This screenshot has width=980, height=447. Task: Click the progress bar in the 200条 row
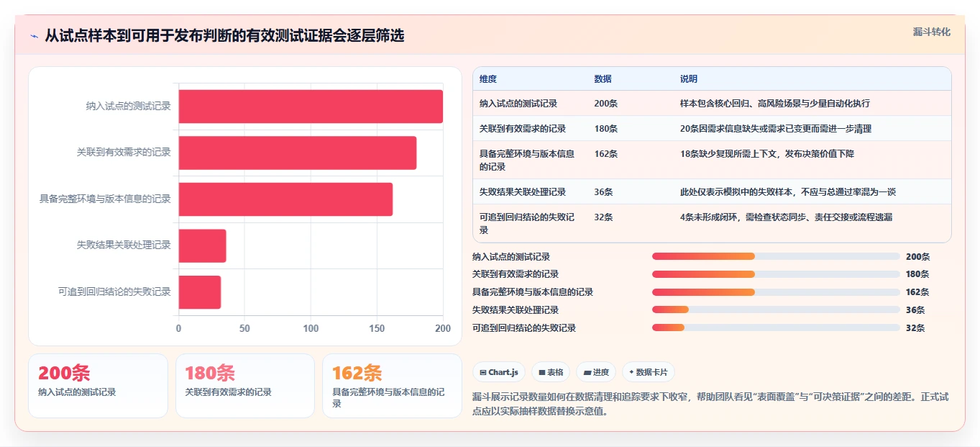[776, 256]
